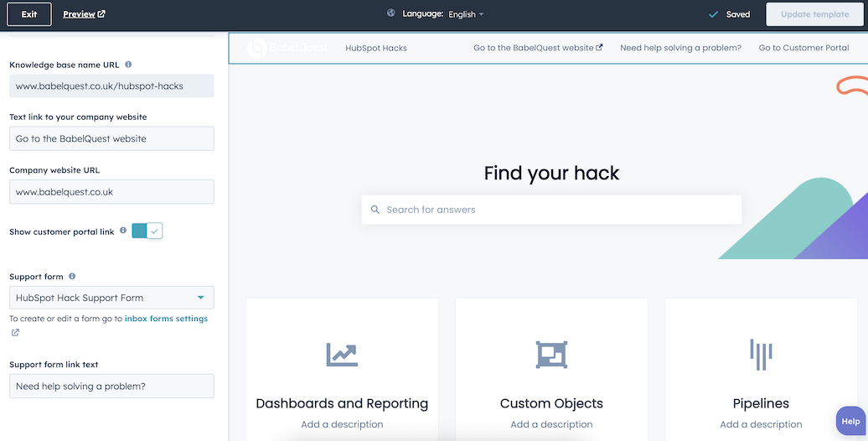Click Add a description under Dashboards and Reporting
Image resolution: width=868 pixels, height=441 pixels.
[x=342, y=424]
